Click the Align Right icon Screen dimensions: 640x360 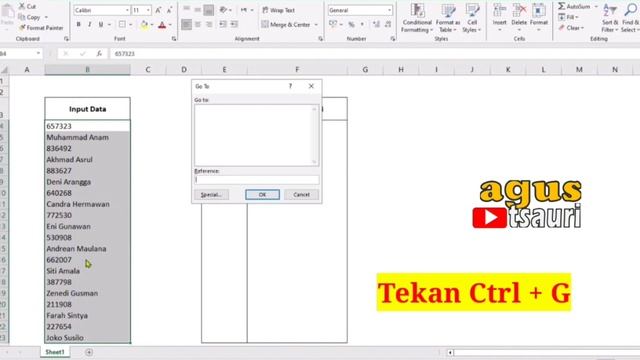tap(209, 24)
